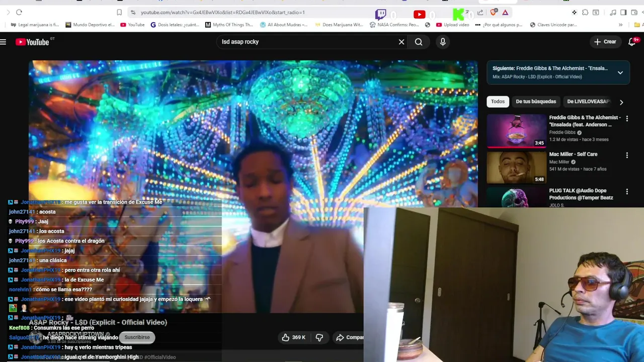The image size is (644, 362).
Task: Show more bookmarks with the chevron
Action: [x=620, y=25]
